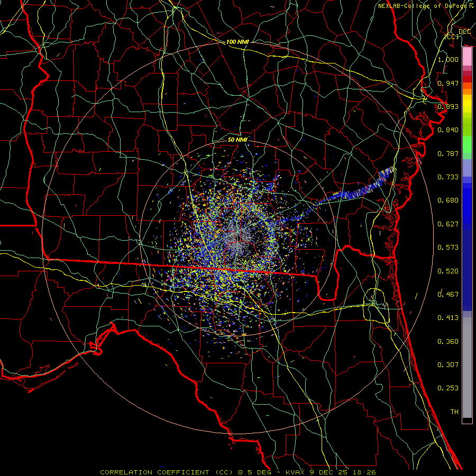Click the CORRELATION COEFFICIENT footer caption
The image size is (476, 476).
(x=237, y=472)
